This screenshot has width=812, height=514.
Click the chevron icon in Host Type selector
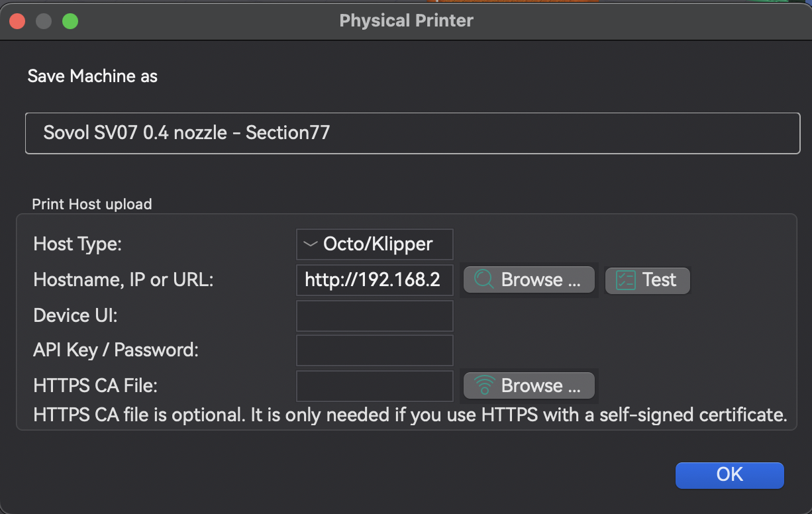[x=311, y=244]
